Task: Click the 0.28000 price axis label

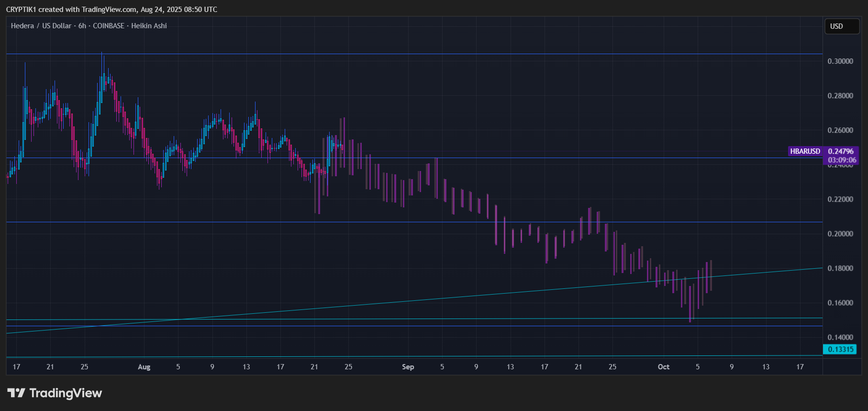Action: point(840,96)
